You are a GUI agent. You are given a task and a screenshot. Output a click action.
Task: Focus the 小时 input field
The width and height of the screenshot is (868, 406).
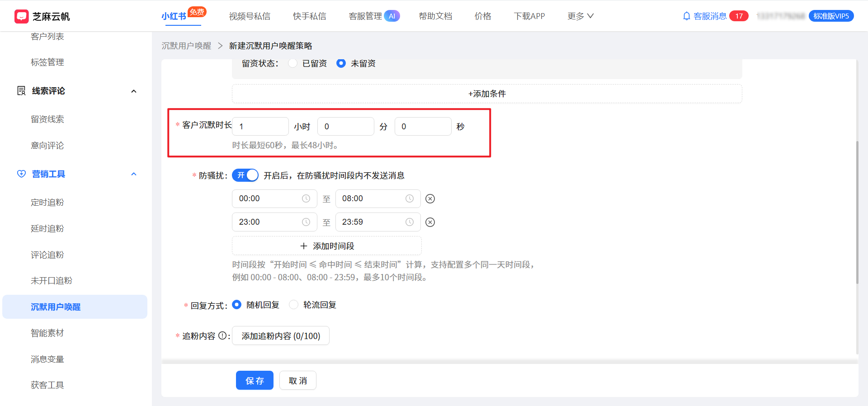(260, 126)
